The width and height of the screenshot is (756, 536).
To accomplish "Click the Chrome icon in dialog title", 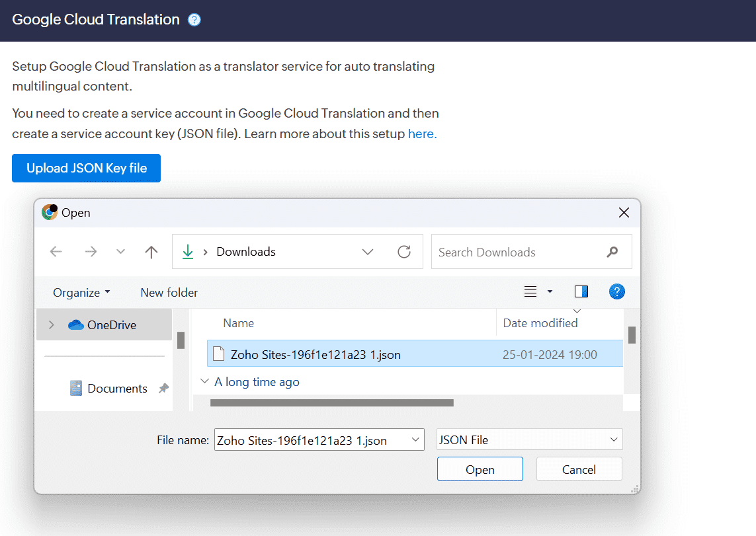I will [x=49, y=212].
